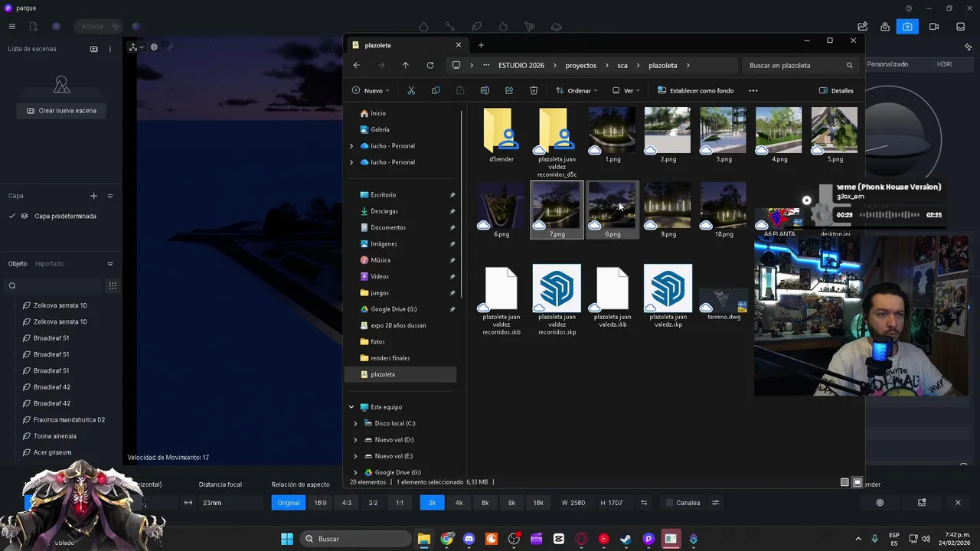Select the 16:9 aspect ratio

320,503
